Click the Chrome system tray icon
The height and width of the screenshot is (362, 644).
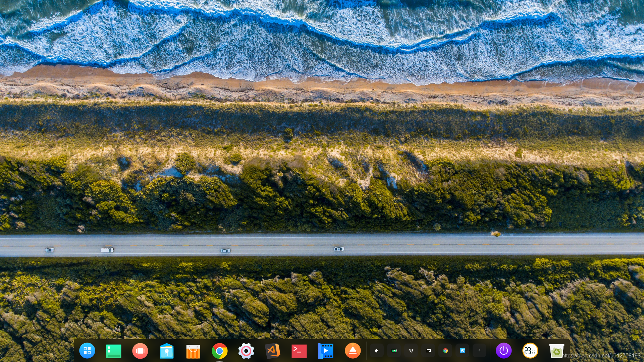point(445,351)
